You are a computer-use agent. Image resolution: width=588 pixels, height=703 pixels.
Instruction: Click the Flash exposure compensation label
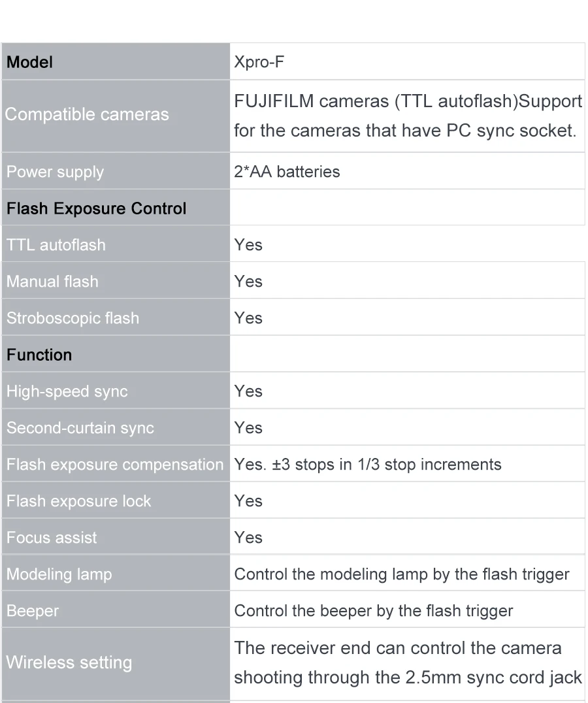115,465
